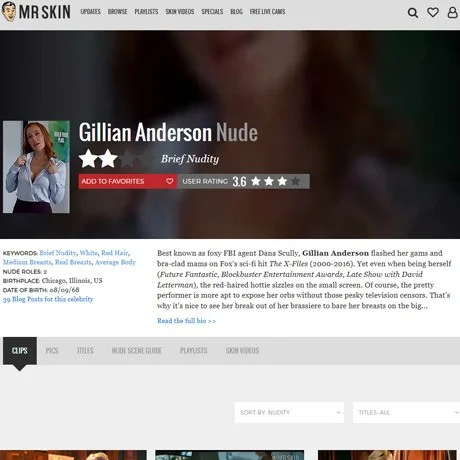
Task: Select the Clips tab
Action: tap(20, 351)
